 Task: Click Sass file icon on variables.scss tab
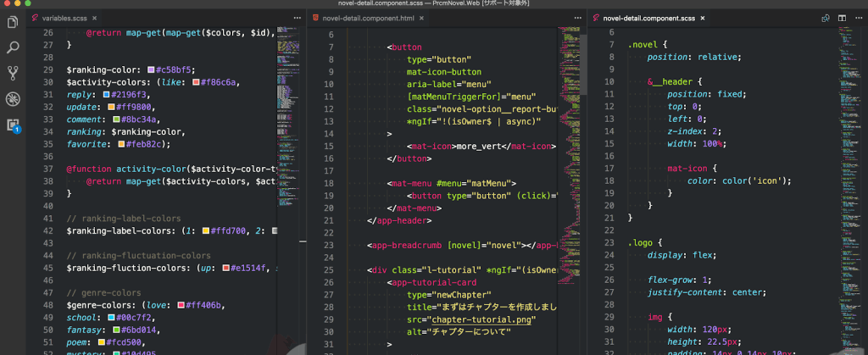[x=36, y=19]
